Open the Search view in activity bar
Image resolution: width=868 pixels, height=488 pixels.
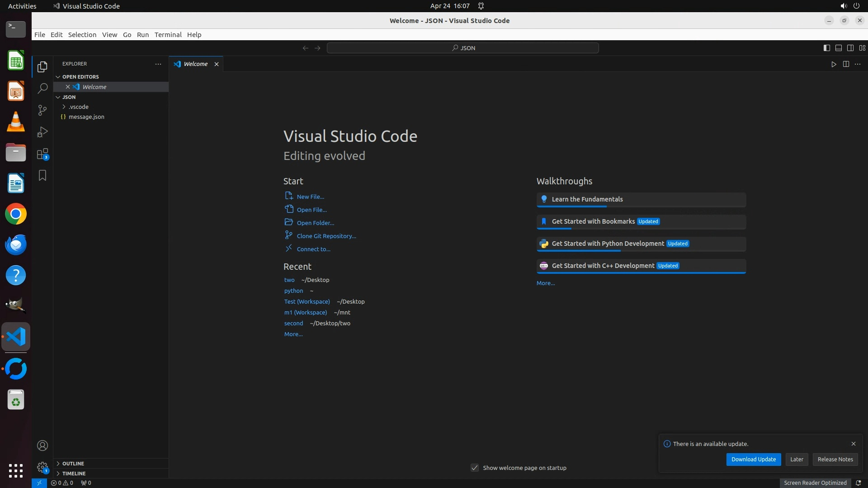(x=42, y=89)
